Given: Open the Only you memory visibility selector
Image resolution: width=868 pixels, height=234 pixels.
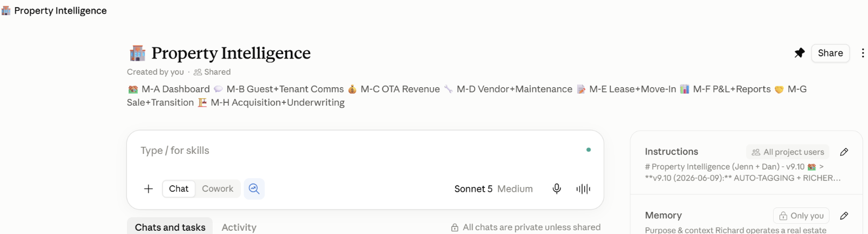Looking at the screenshot, I should (x=801, y=216).
